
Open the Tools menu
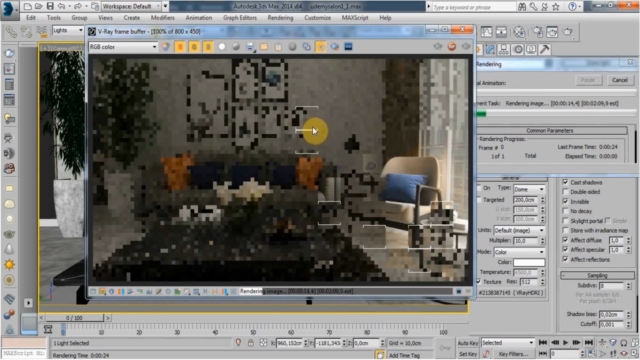pos(53,18)
